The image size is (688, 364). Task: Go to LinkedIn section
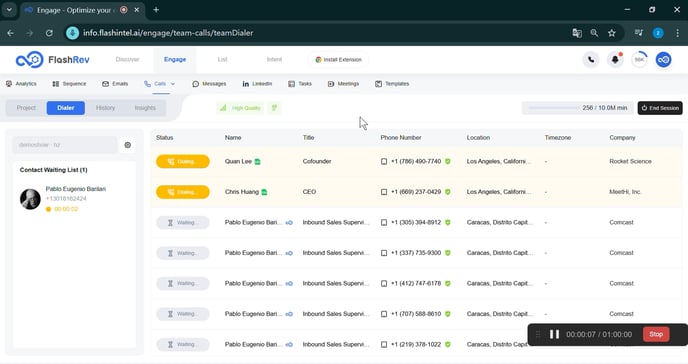257,84
